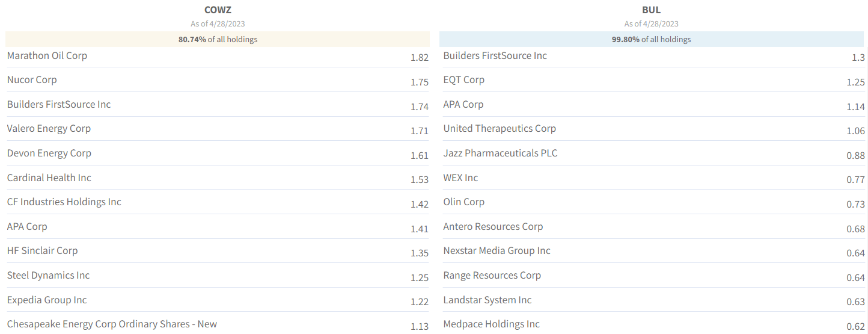
Task: Select CF Industries Holdings Inc
Action: coord(64,202)
